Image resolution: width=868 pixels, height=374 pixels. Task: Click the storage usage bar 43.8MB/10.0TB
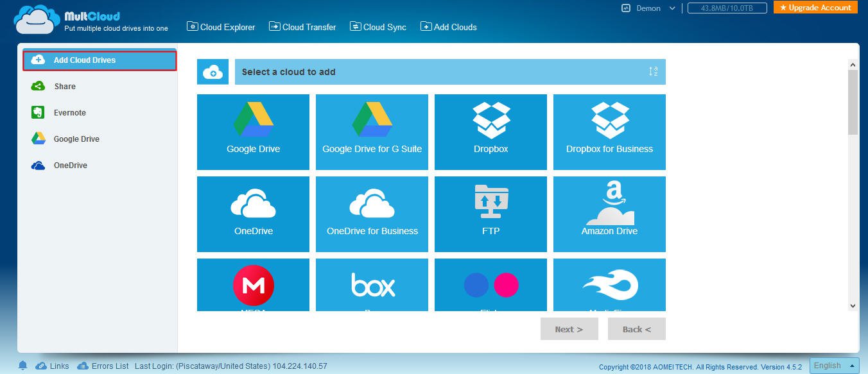click(x=727, y=8)
